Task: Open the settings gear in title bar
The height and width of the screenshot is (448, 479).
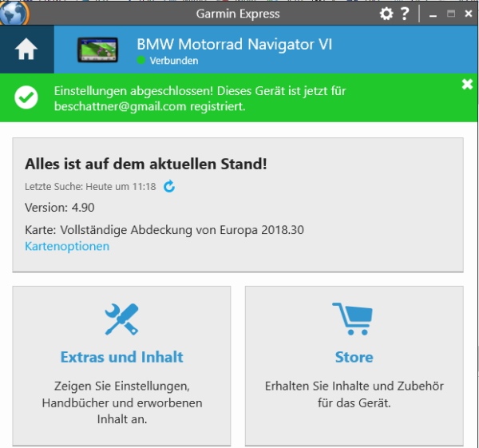Action: [386, 14]
